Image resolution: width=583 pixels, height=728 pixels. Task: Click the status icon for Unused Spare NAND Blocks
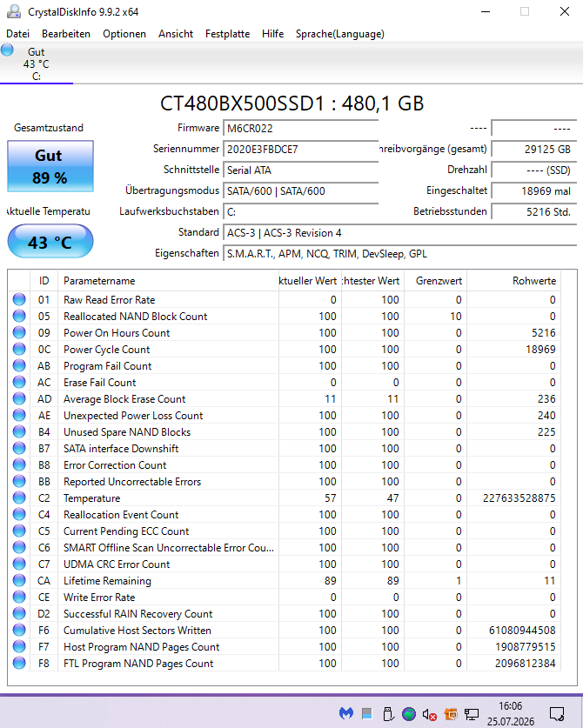(19, 431)
